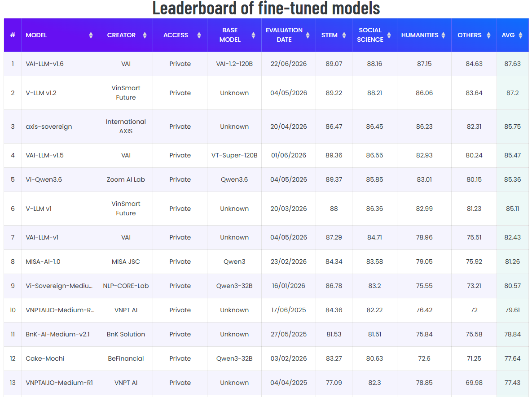Viewport: 532px width, 397px height.
Task: Select the MISA-AI-1.0 model name
Action: pos(43,262)
